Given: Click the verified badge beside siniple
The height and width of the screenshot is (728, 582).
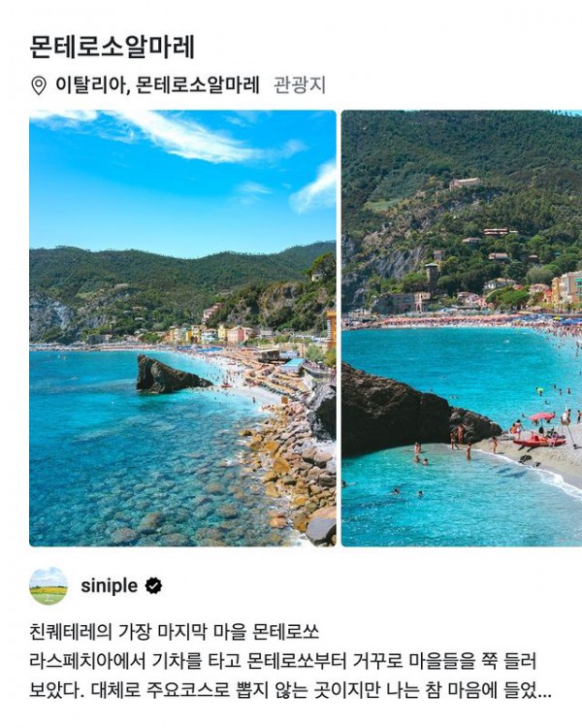Looking at the screenshot, I should (153, 586).
